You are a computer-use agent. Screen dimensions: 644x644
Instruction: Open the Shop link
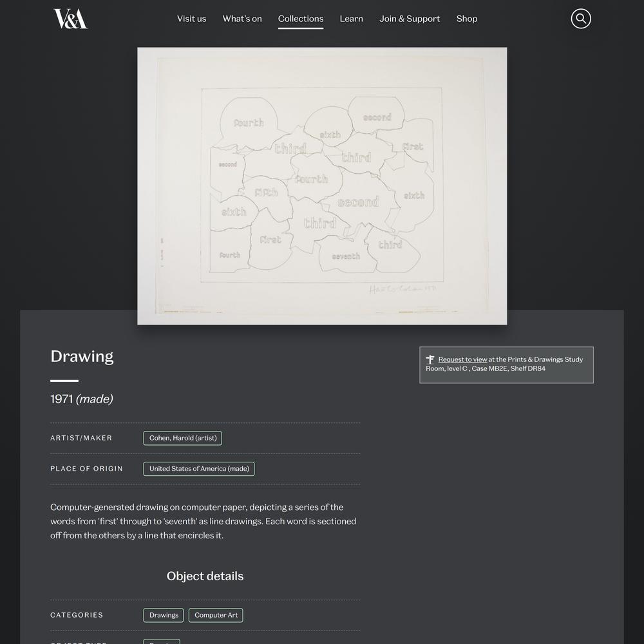coord(467,19)
